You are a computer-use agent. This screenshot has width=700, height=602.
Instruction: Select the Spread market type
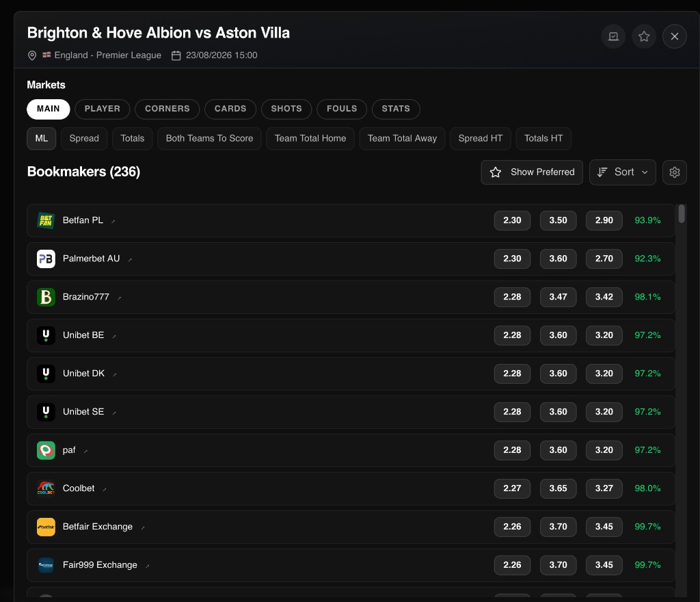point(84,138)
